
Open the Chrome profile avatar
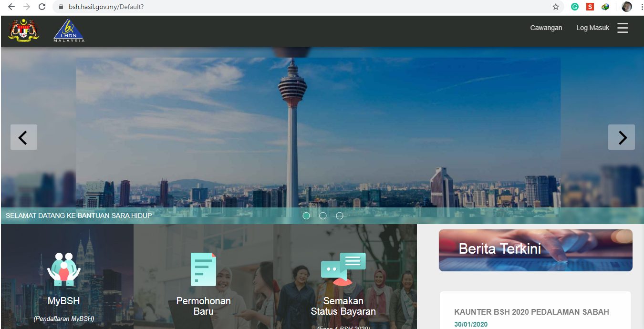(627, 7)
